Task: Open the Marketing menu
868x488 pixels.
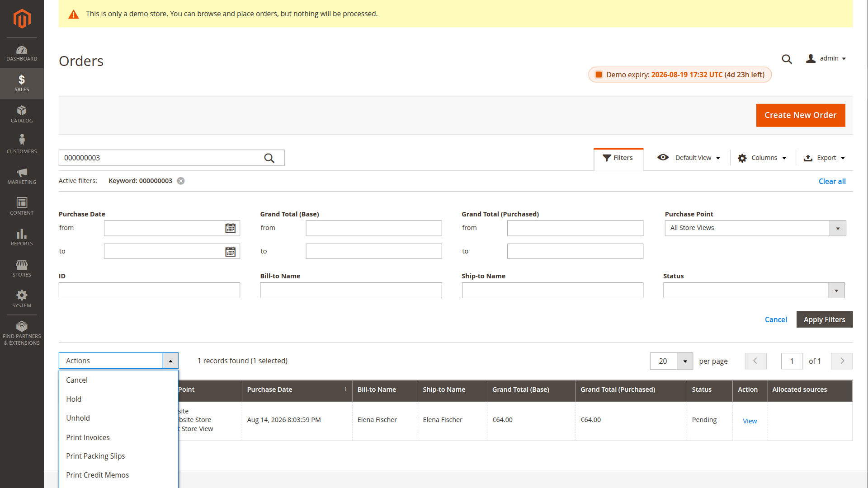Action: point(22,176)
